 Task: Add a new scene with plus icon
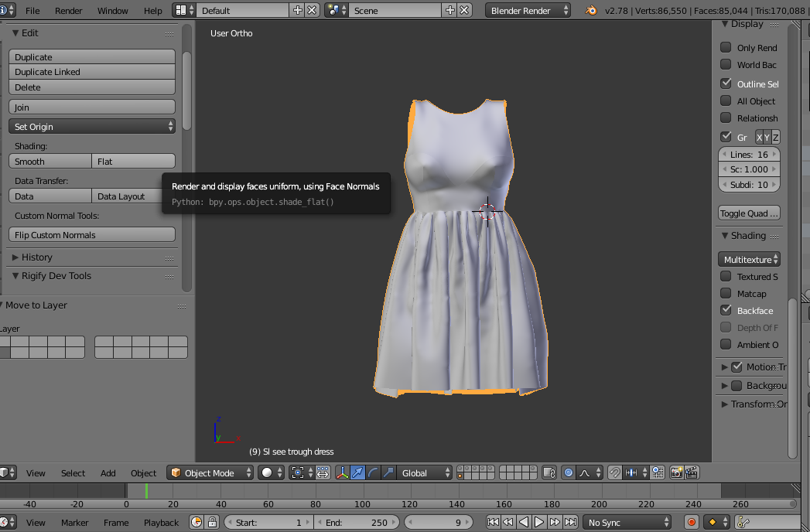(x=450, y=11)
